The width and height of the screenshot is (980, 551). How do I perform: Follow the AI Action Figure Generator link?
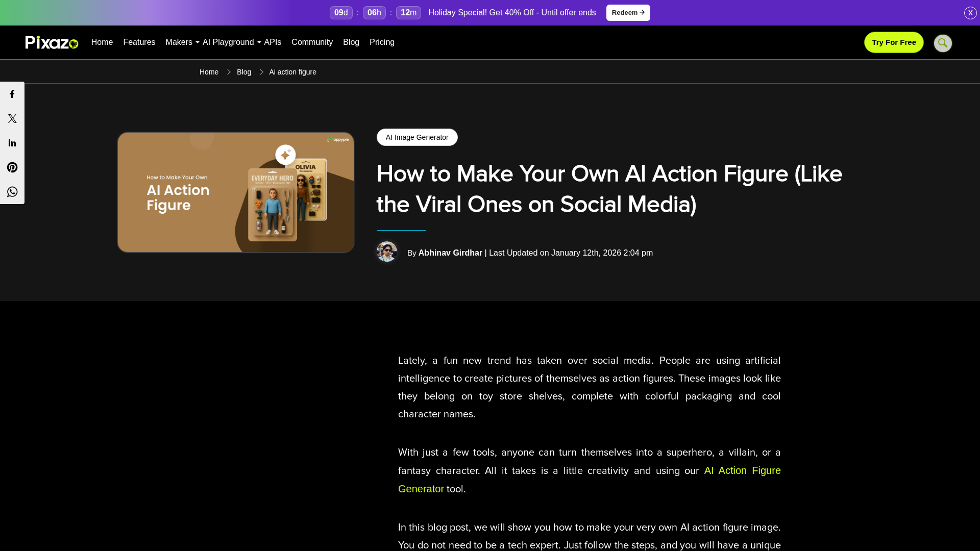pos(742,471)
